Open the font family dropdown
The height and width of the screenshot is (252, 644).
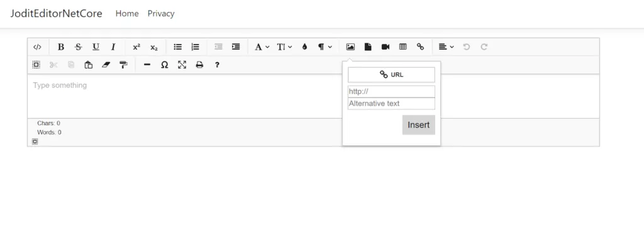click(262, 47)
